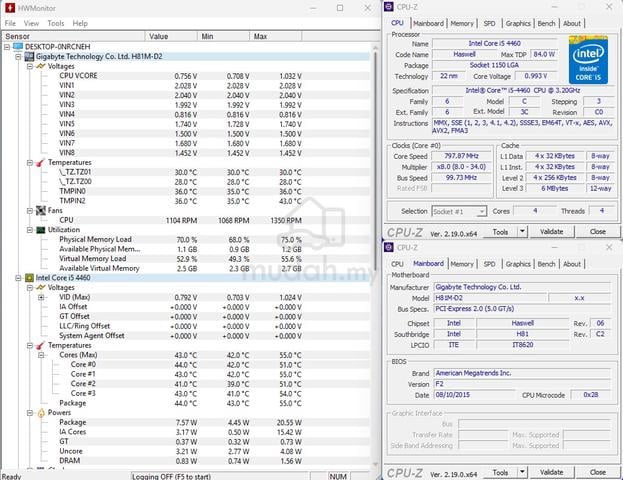Open the View menu in HWMonitor
Screen dimensions: 623x480
31,23
